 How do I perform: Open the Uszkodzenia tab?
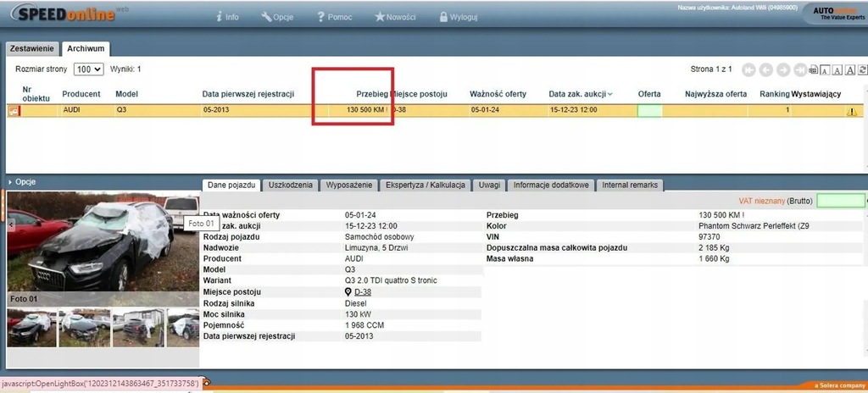[291, 185]
